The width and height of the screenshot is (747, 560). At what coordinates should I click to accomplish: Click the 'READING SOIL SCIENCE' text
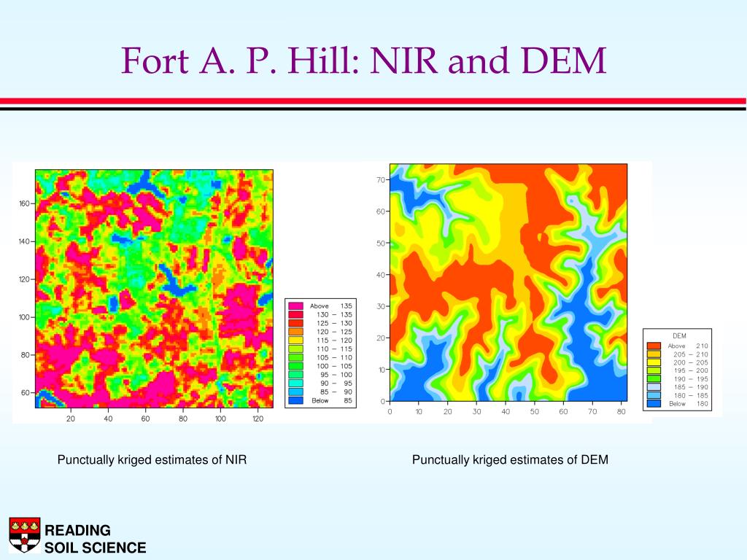(96, 539)
